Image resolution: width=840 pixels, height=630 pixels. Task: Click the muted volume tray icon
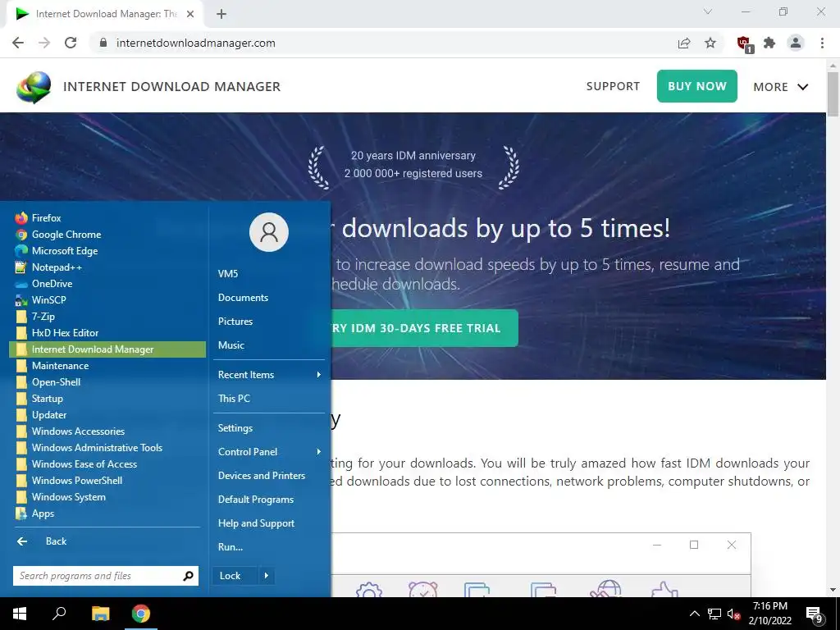click(x=733, y=614)
